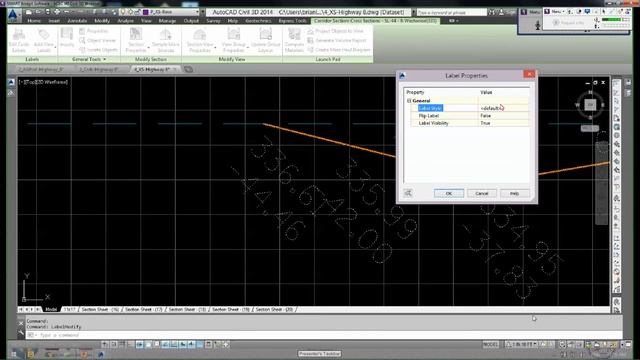Click Update Group Layout icon
The width and height of the screenshot is (640, 360).
266,40
